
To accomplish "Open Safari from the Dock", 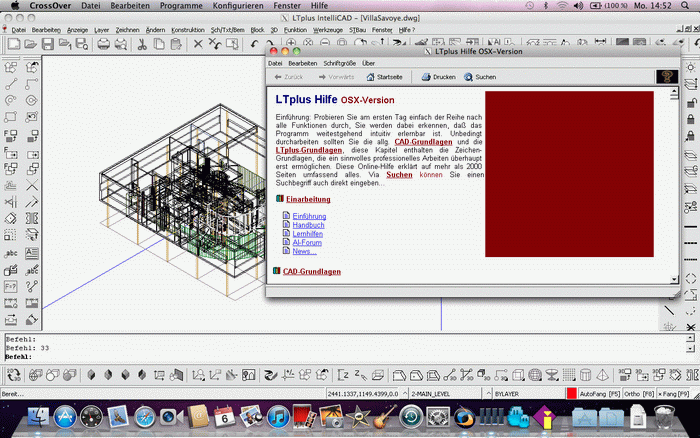I will tap(144, 417).
